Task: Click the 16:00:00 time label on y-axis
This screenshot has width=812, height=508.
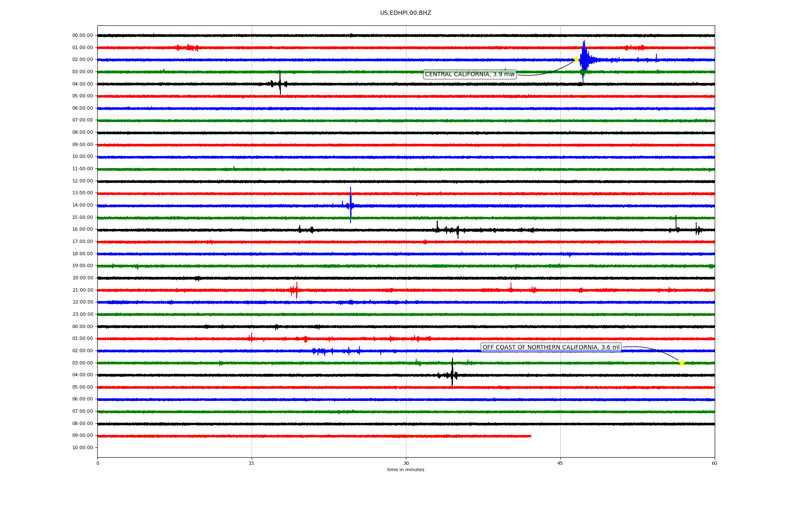Action: pos(82,229)
